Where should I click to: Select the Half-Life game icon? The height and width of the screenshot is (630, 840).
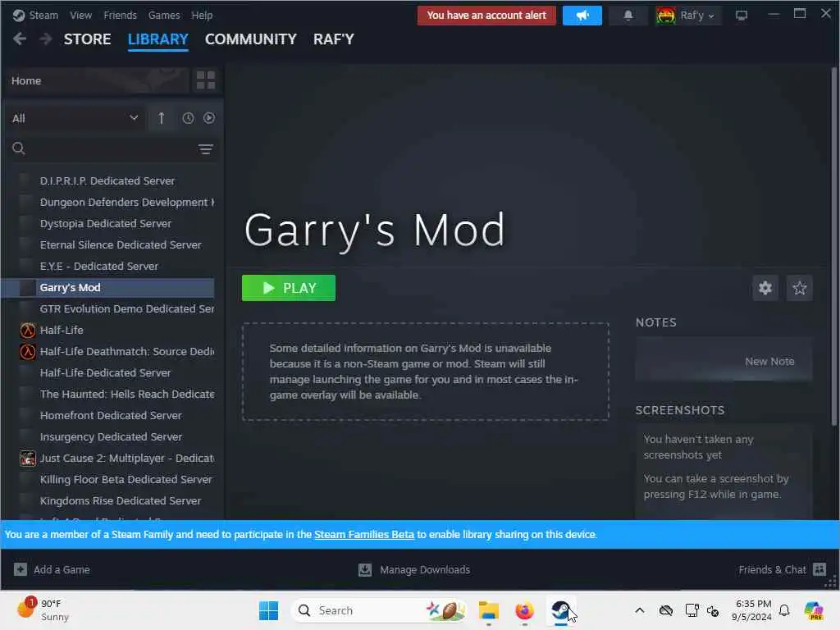pos(28,330)
